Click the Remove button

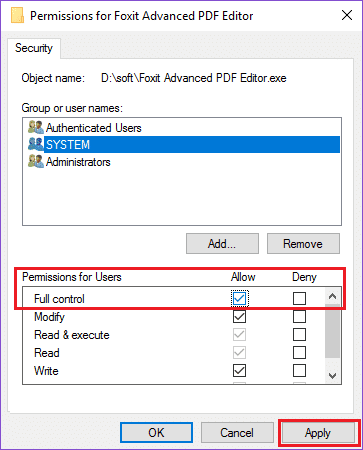[303, 244]
